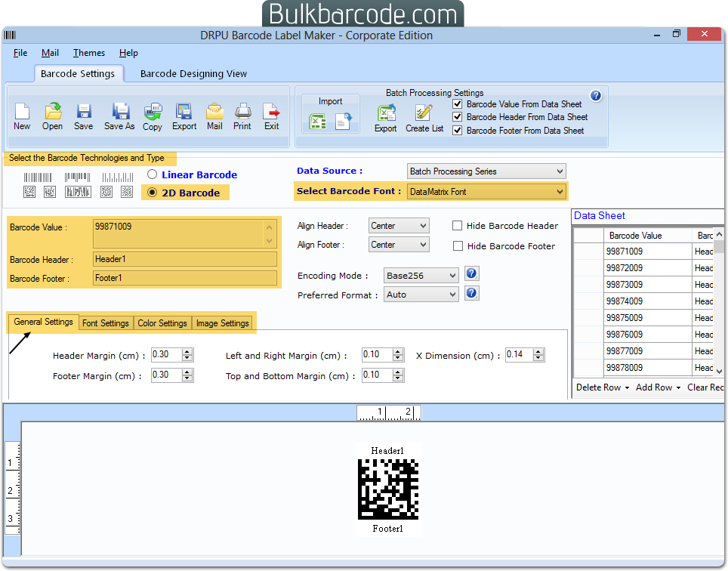Viewport: 728px width, 571px height.
Task: Click the Save As toolbar icon
Action: pos(120,112)
